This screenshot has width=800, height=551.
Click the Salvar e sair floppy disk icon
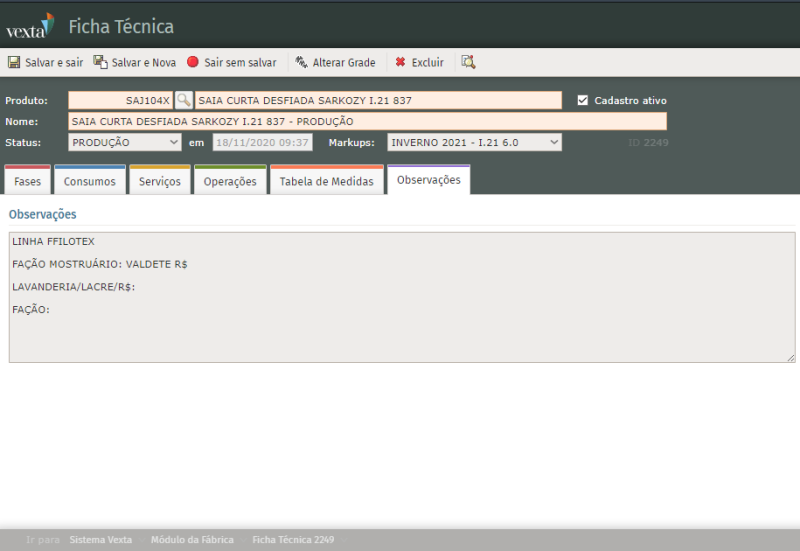click(14, 62)
